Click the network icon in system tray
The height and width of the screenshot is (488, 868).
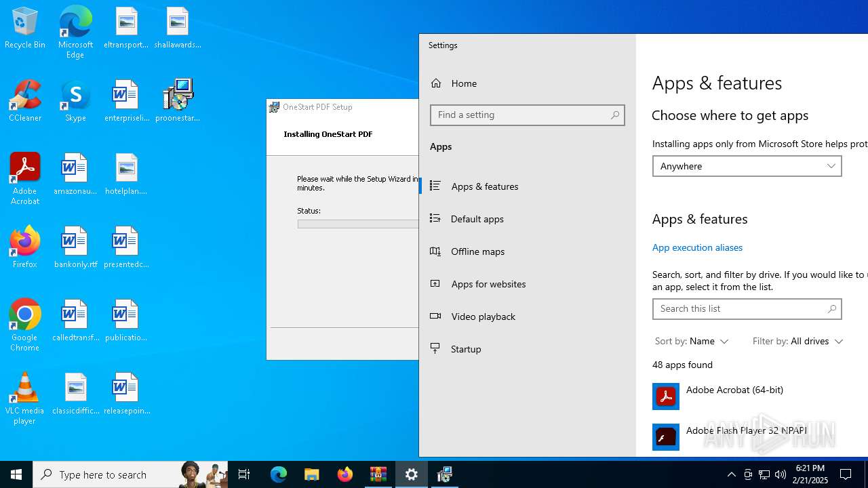pos(764,474)
